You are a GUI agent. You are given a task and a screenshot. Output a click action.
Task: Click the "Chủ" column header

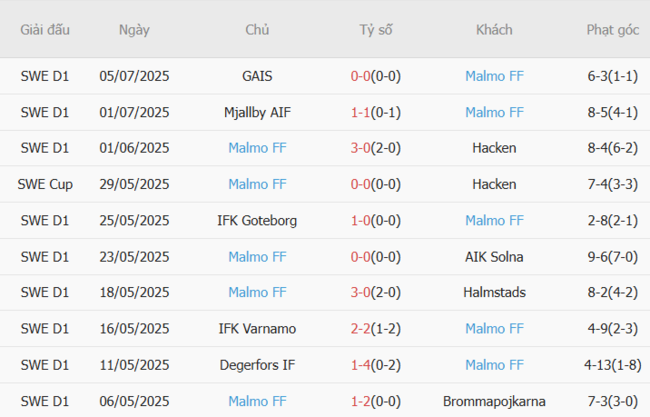(x=257, y=30)
